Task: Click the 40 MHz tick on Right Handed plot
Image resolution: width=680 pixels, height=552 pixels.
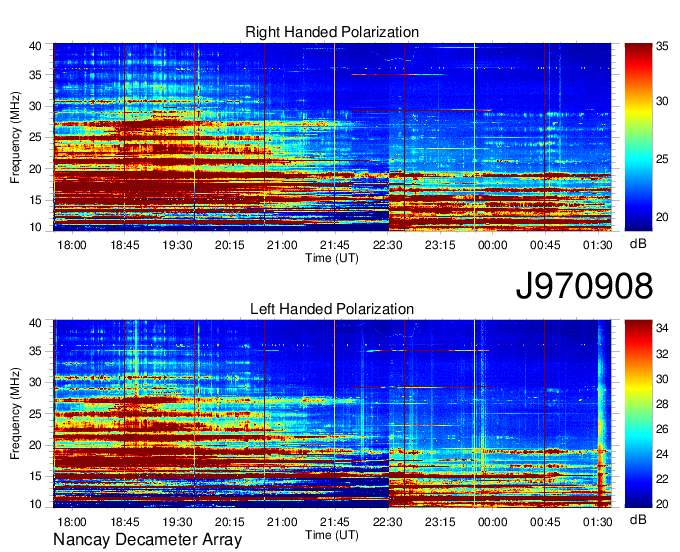Action: click(x=35, y=46)
